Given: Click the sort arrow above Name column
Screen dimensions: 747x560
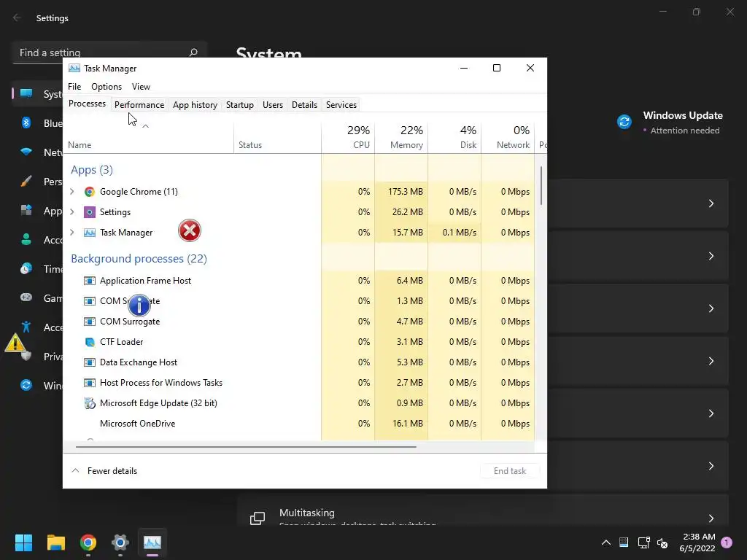Looking at the screenshot, I should (146, 126).
